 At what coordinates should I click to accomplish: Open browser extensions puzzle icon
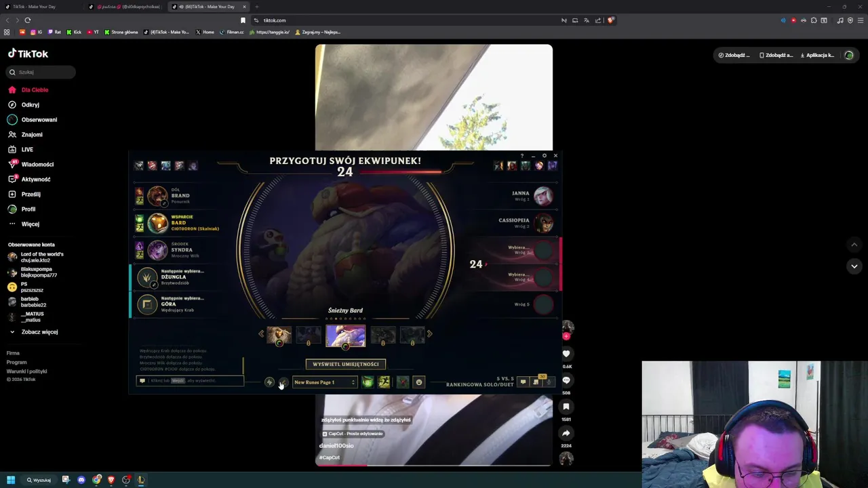point(814,20)
